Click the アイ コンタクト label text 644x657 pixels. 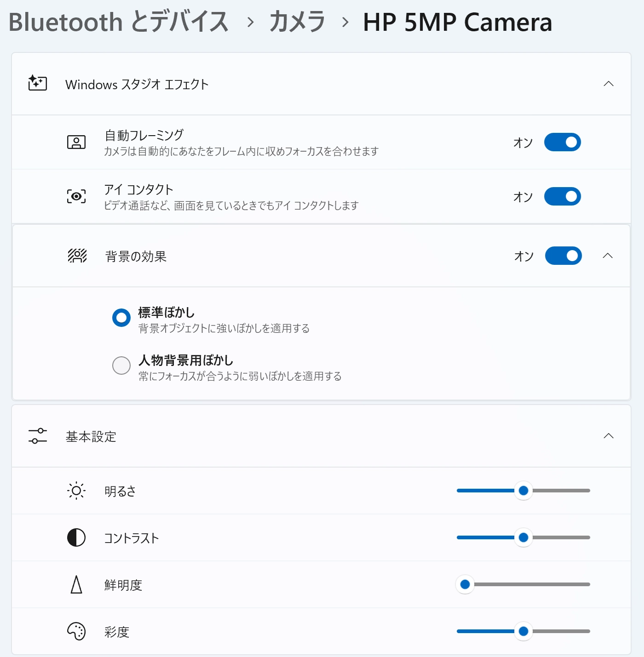[x=138, y=189]
